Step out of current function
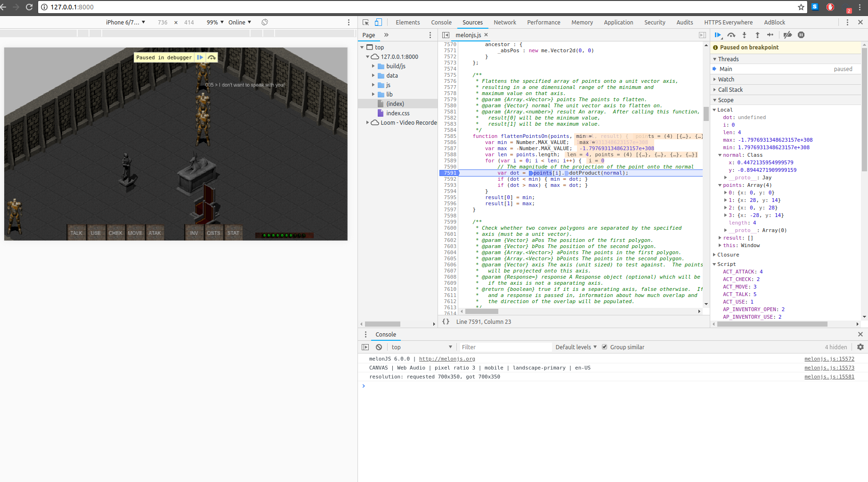The width and height of the screenshot is (868, 482). [757, 35]
